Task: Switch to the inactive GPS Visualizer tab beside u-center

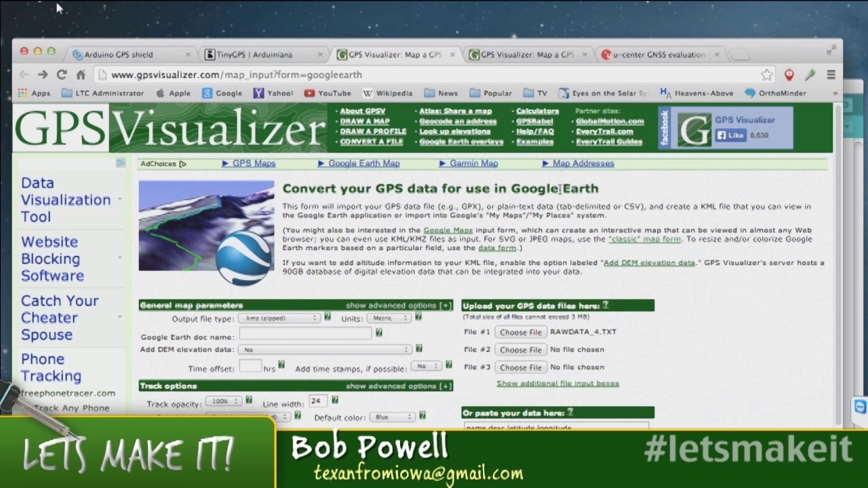Action: click(528, 54)
